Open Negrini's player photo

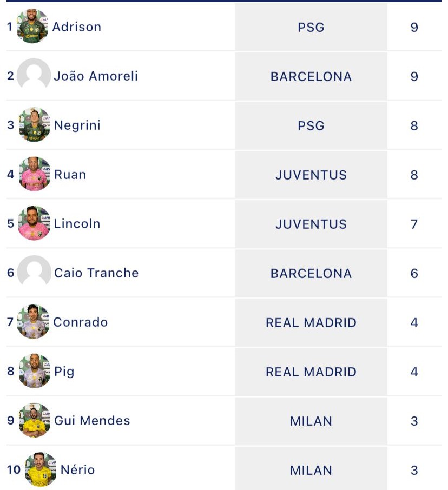click(x=34, y=125)
